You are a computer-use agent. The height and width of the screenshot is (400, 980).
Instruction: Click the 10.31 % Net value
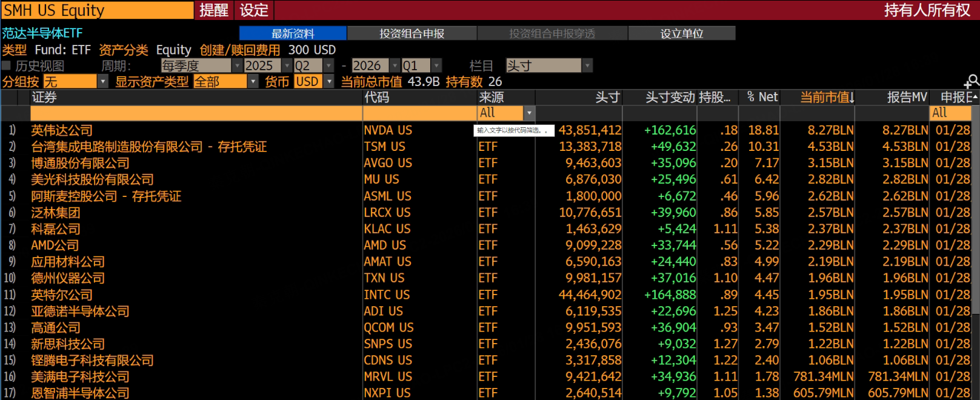(x=764, y=146)
